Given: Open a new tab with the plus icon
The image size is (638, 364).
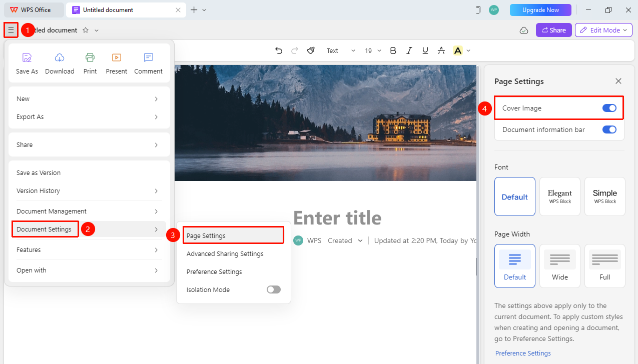Looking at the screenshot, I should [x=194, y=9].
